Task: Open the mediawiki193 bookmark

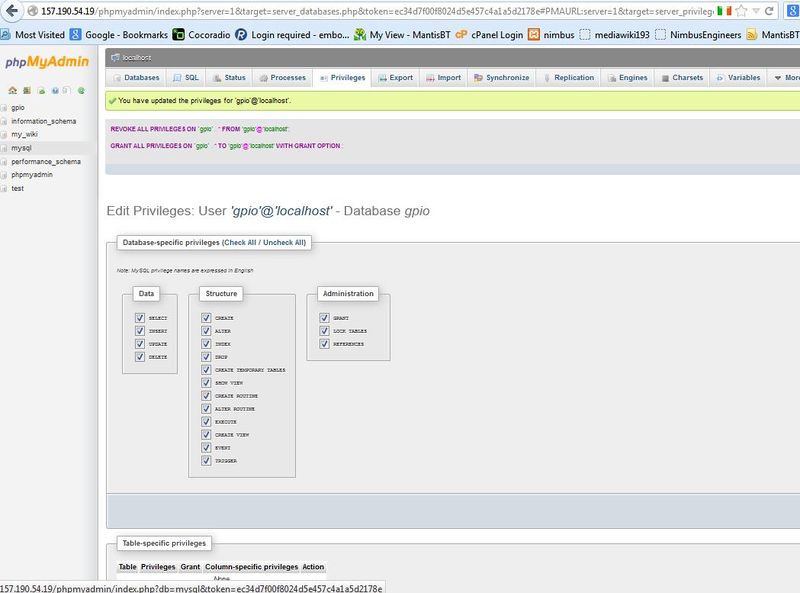Action: [615, 35]
